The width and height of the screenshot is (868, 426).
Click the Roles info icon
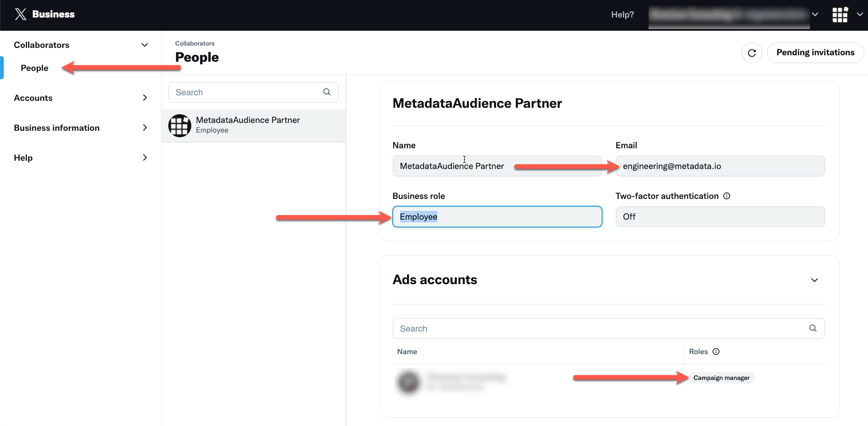click(716, 352)
